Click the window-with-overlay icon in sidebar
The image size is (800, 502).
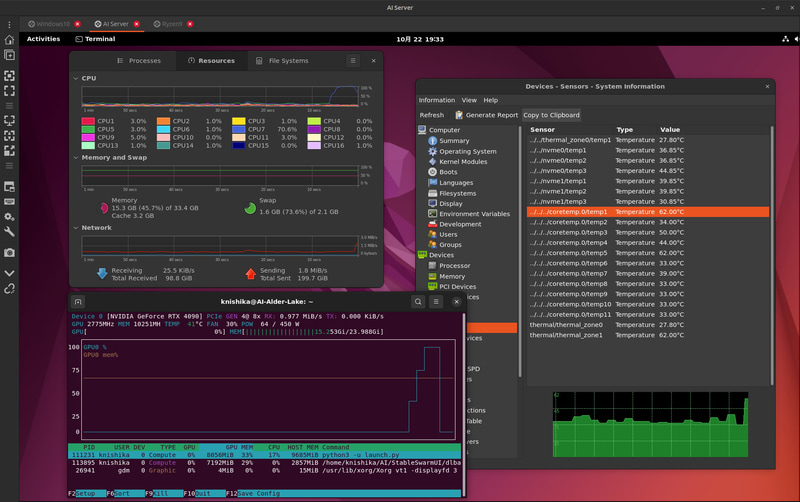(9, 187)
